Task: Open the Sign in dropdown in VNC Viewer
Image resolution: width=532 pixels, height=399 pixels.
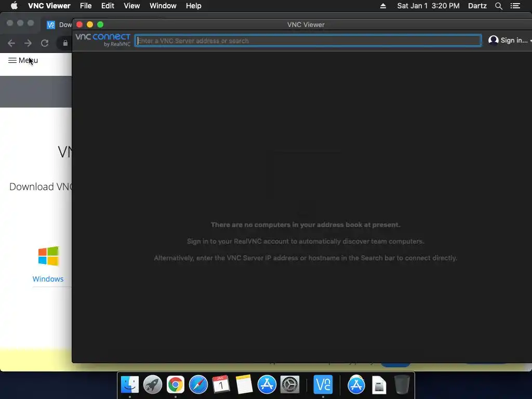Action: (x=513, y=41)
